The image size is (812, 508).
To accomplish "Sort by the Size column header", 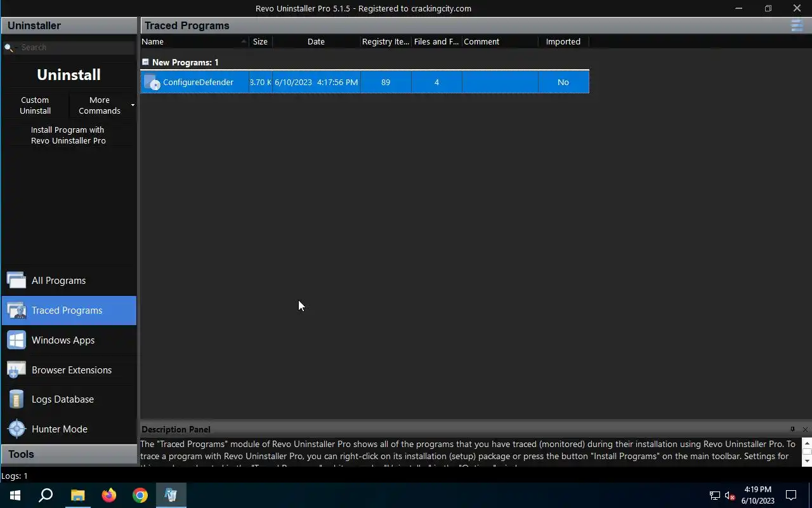I will coord(260,41).
